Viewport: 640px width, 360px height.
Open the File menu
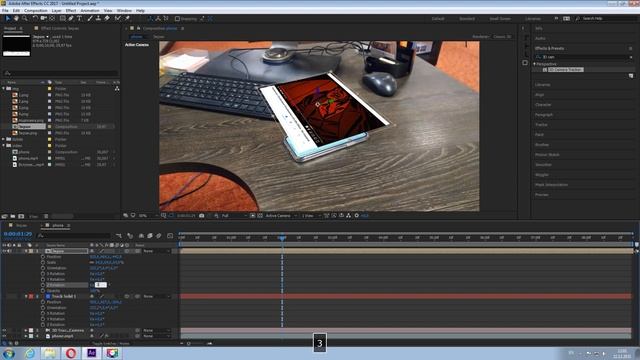(5, 11)
